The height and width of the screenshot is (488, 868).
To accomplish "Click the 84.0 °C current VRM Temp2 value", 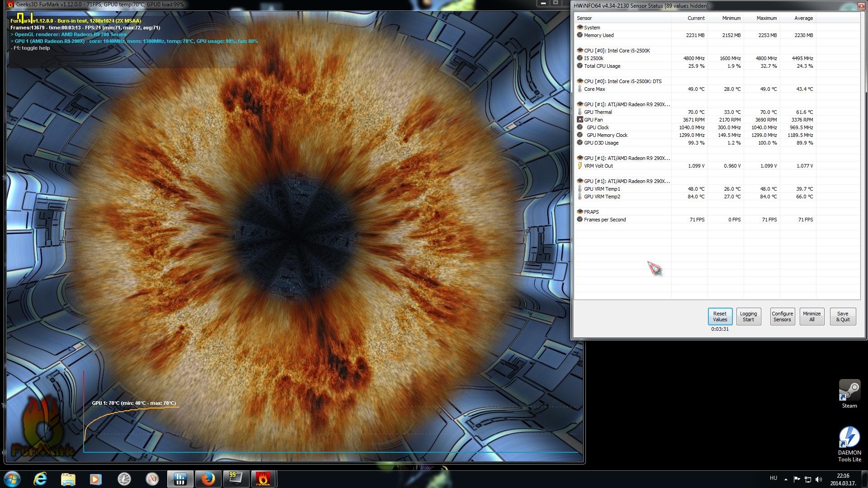I will (x=696, y=197).
